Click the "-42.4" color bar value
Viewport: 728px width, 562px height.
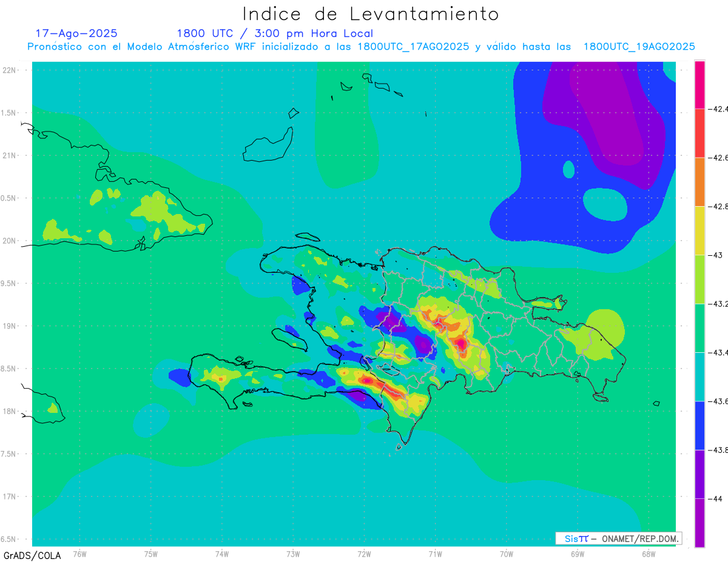point(718,109)
